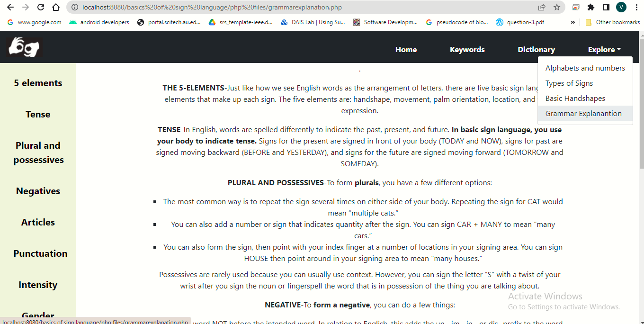The width and height of the screenshot is (644, 324).
Task: Click PLURAL AND POSSESSIVES heading text
Action: coord(276,183)
